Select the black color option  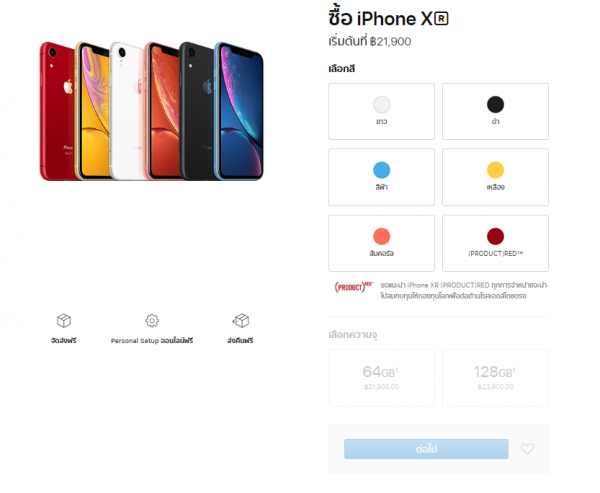click(496, 111)
